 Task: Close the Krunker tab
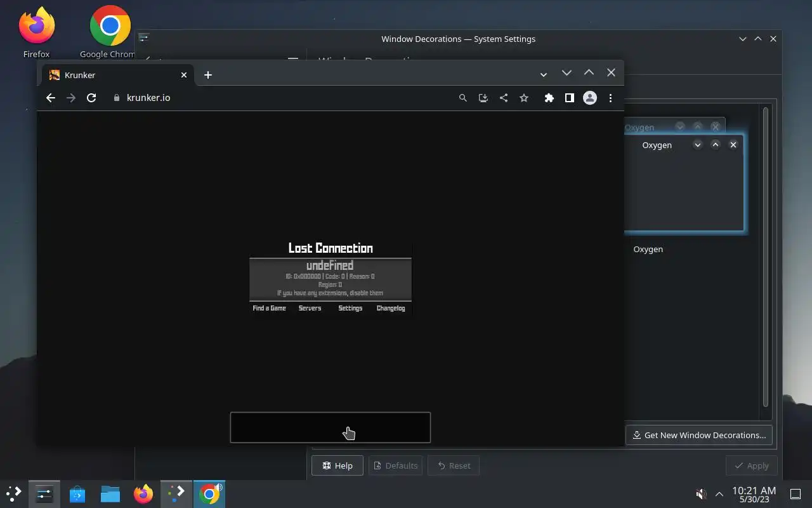pos(184,75)
